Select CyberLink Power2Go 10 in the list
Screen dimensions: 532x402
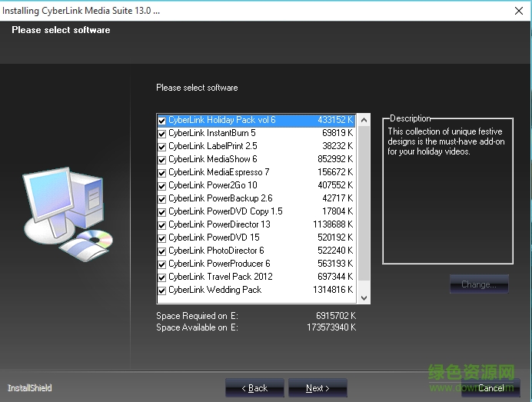(x=213, y=185)
